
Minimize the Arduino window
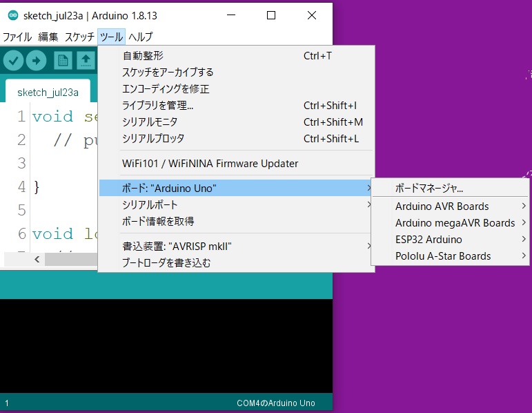tap(231, 15)
